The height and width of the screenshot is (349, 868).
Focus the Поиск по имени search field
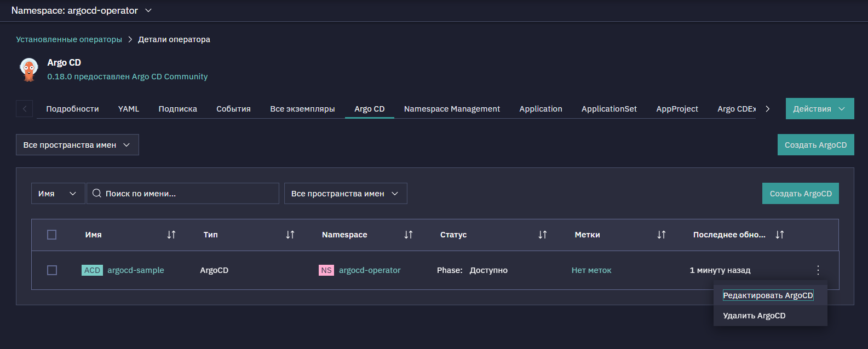(x=183, y=194)
